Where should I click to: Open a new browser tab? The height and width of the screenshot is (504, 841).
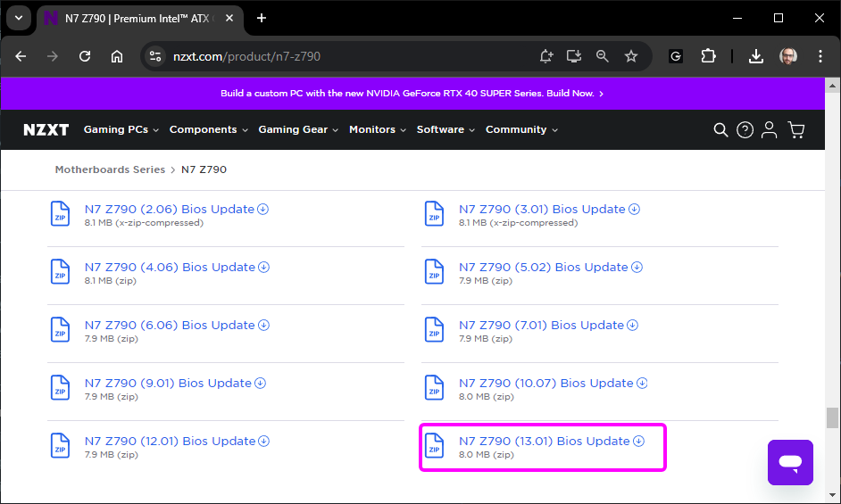tap(262, 18)
